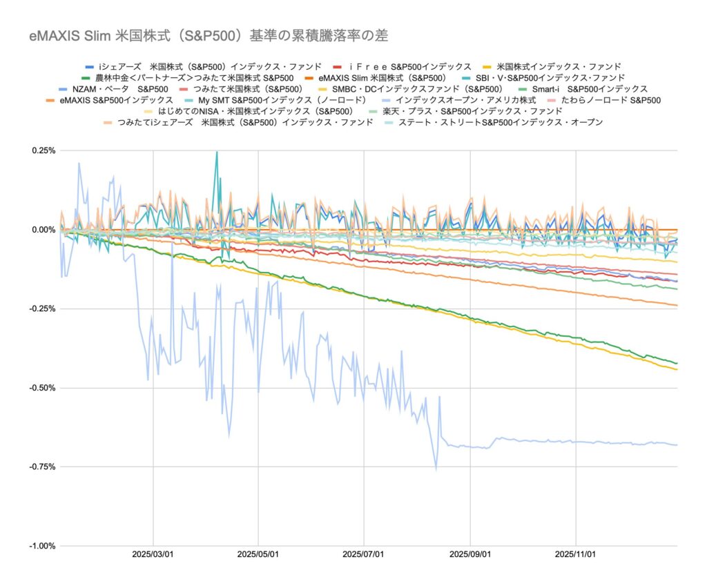The image size is (707, 588).
Task: Select the 米国株式インデックス・ファンド legend entry
Action: (559, 67)
